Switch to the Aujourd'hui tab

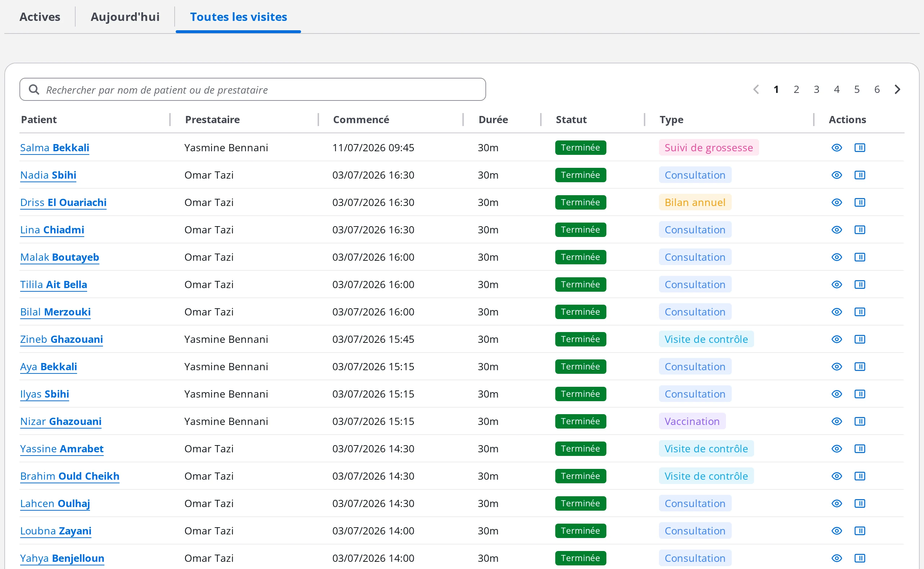(x=125, y=17)
